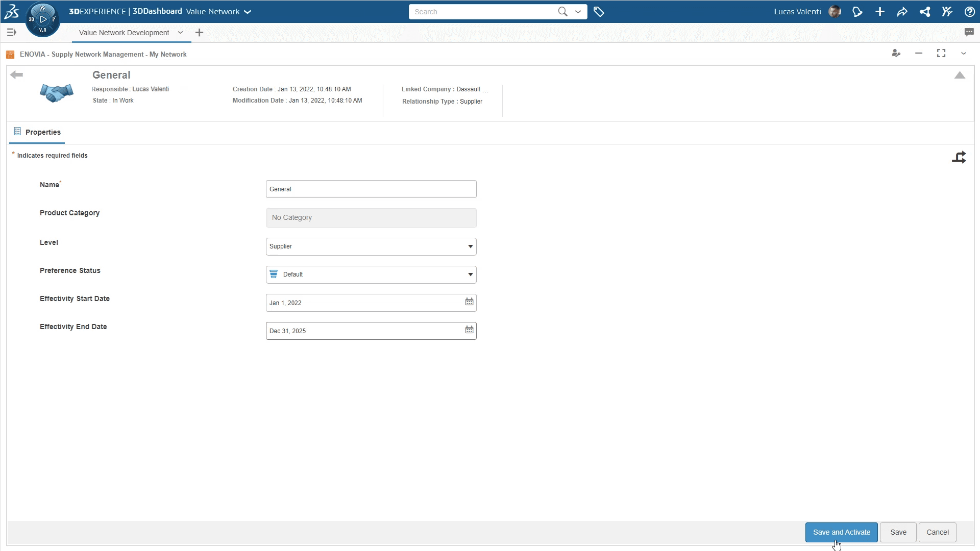Click the toggle edit mode arrows icon
Image resolution: width=980 pixels, height=551 pixels.
coord(959,157)
